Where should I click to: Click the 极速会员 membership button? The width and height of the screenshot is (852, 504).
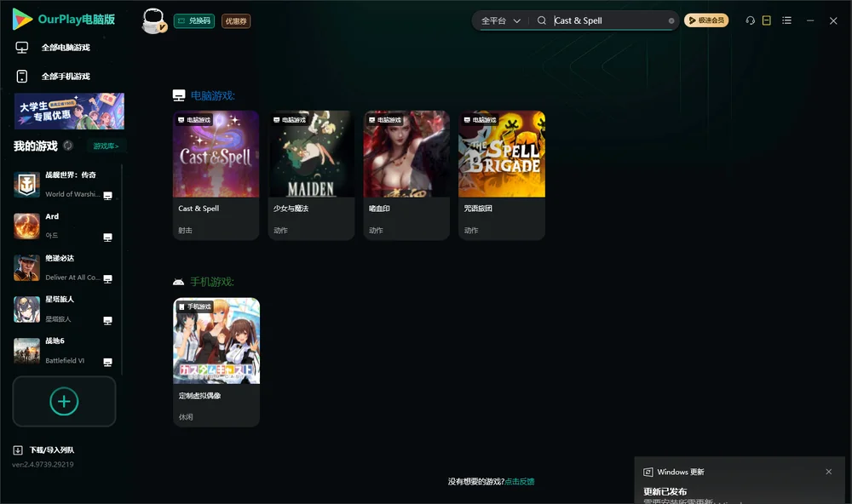[706, 20]
